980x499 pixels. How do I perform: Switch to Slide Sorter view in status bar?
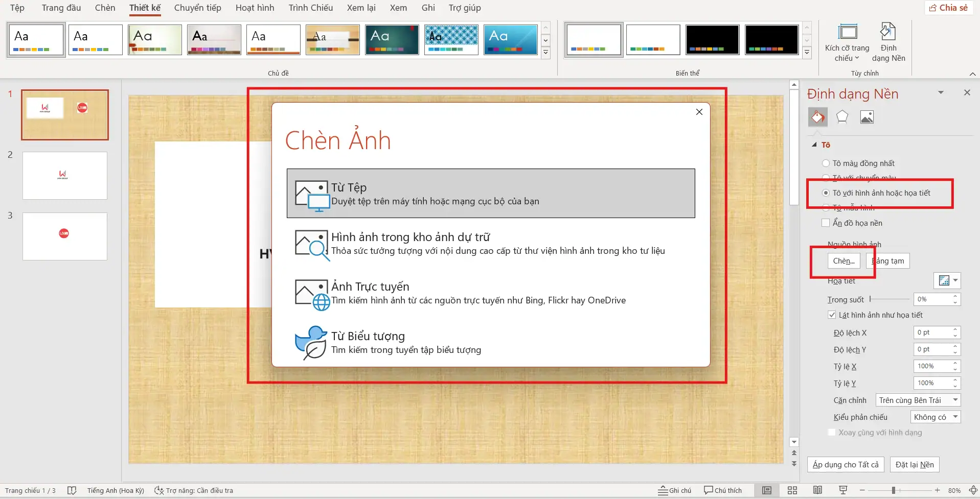click(791, 490)
